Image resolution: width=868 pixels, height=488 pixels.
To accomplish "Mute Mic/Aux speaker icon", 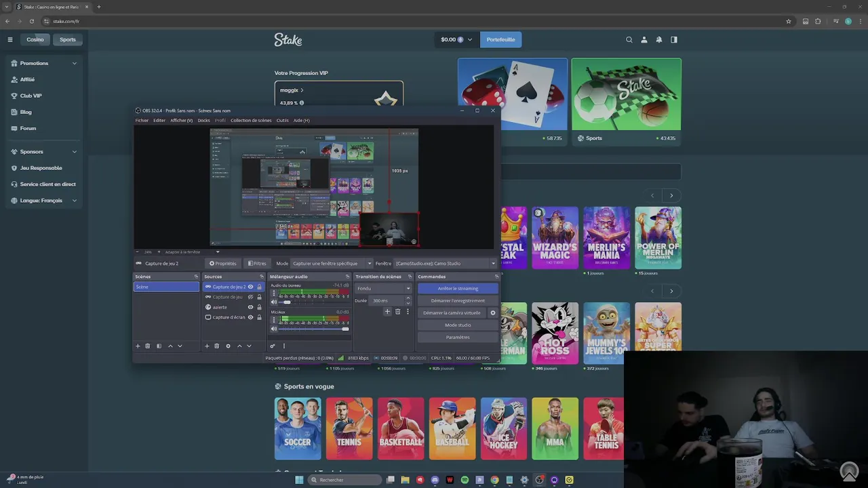I will 274,329.
